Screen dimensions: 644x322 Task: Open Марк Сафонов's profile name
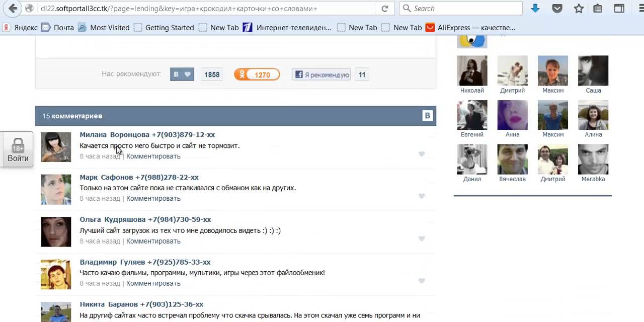pyautogui.click(x=107, y=177)
